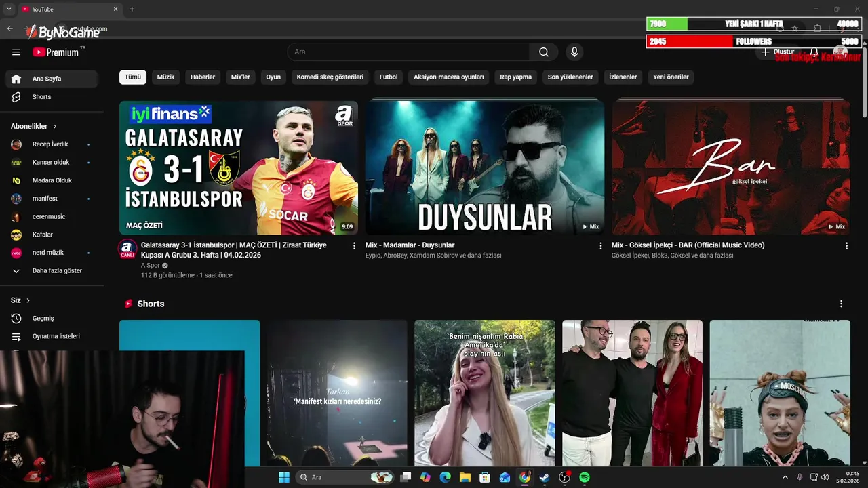This screenshot has width=868, height=488.
Task: Open the YouTube hamburger guide menu
Action: tap(16, 52)
